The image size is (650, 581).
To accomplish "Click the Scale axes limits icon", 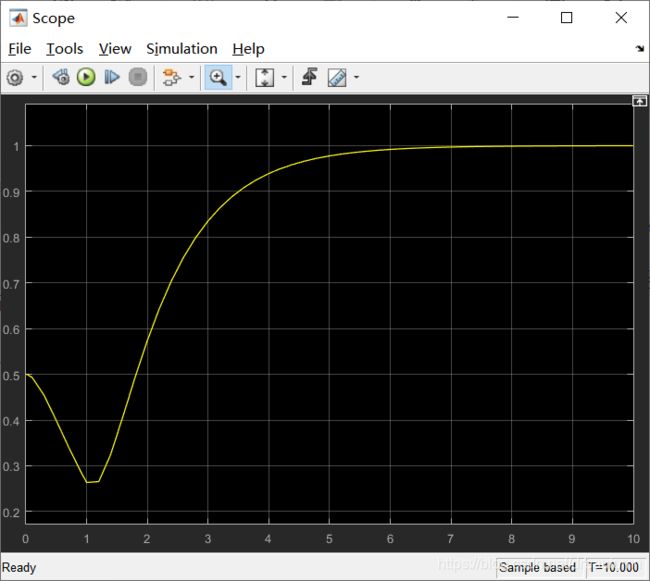I will click(264, 77).
